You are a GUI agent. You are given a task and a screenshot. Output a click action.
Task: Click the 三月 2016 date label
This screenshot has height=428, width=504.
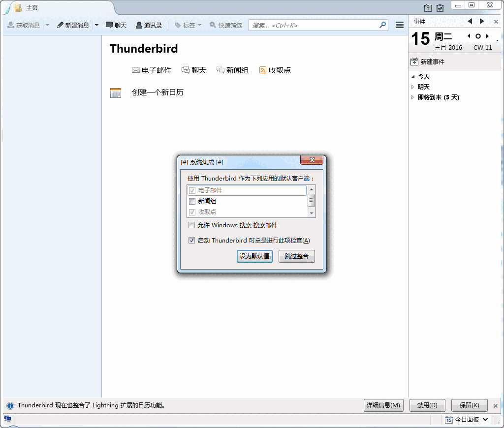[x=448, y=48]
